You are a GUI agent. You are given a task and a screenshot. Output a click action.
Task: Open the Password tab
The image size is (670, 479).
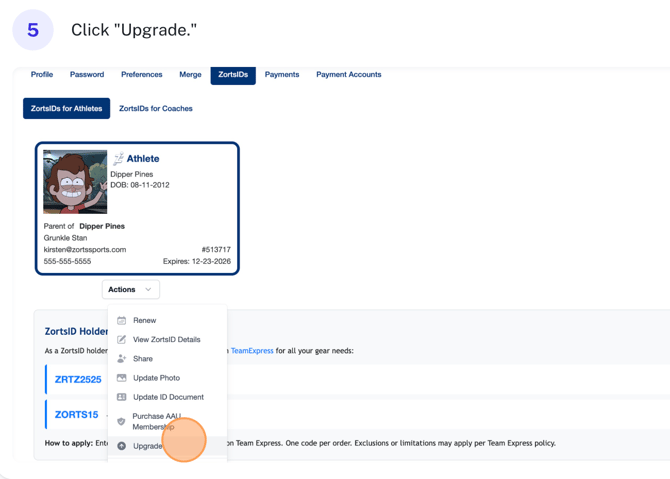coord(87,75)
